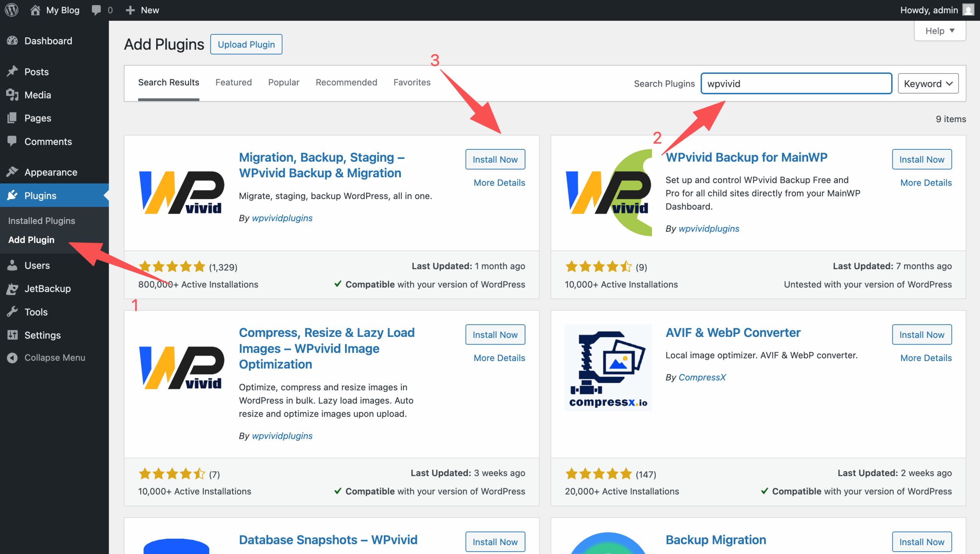Click the Media library icon
980x554 pixels.
(x=12, y=95)
